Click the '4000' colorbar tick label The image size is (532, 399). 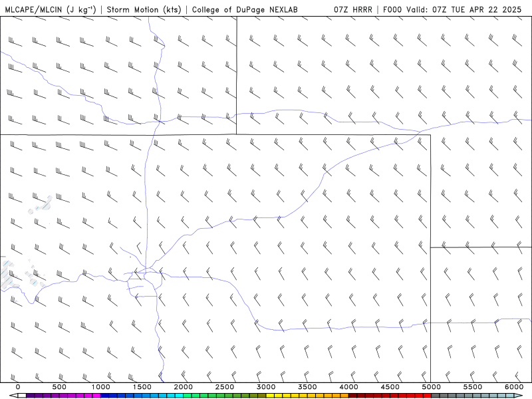click(348, 387)
